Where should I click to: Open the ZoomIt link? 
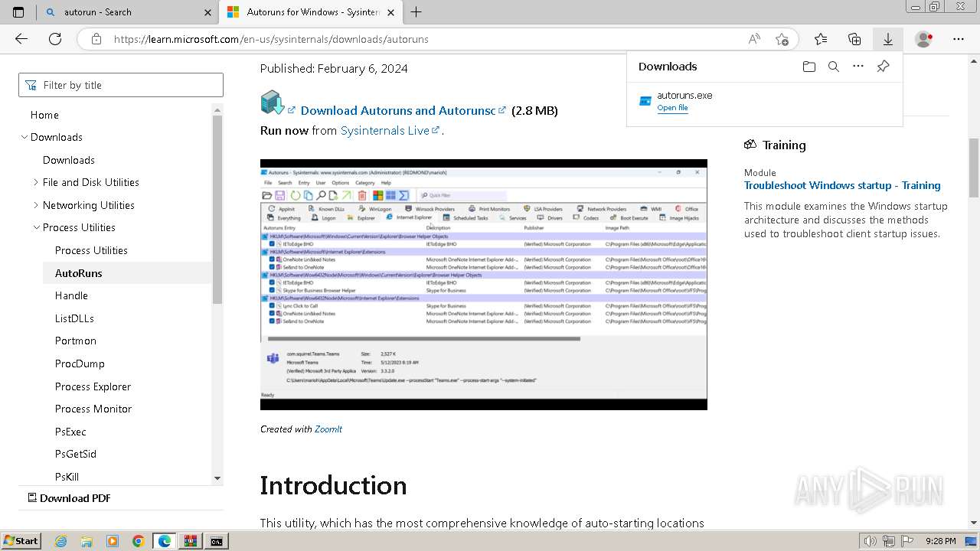click(x=328, y=429)
